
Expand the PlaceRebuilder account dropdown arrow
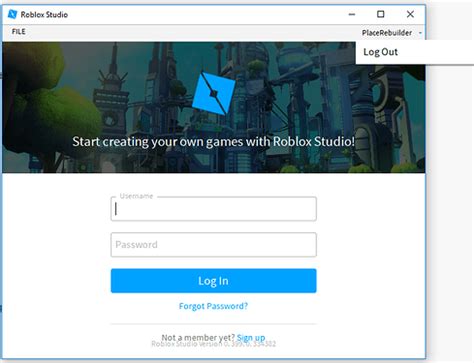tap(420, 33)
